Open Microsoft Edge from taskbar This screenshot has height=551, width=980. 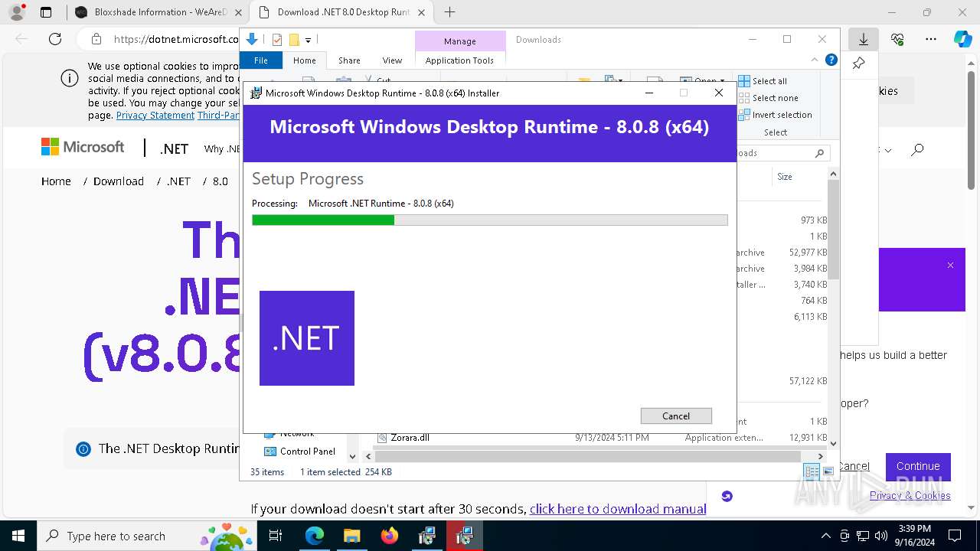coord(315,536)
